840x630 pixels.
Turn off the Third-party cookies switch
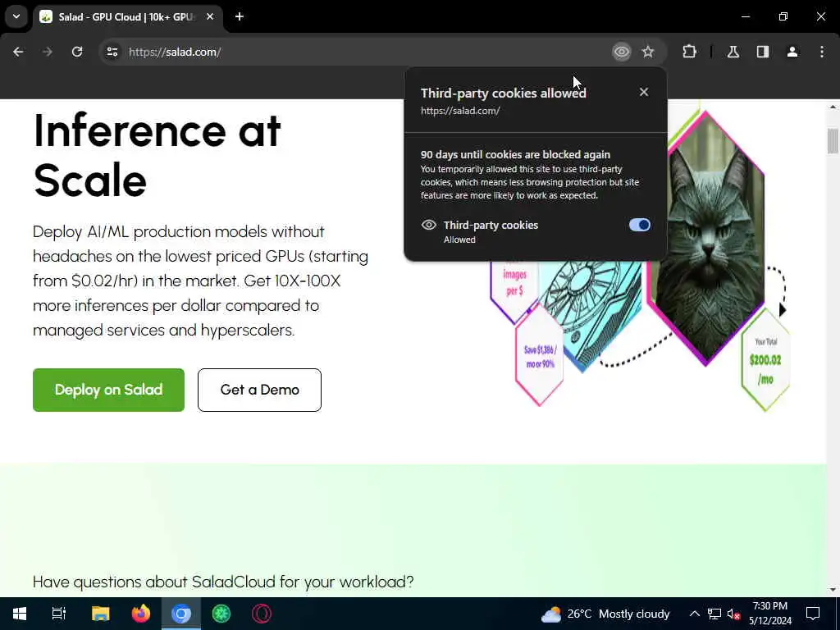(x=640, y=225)
